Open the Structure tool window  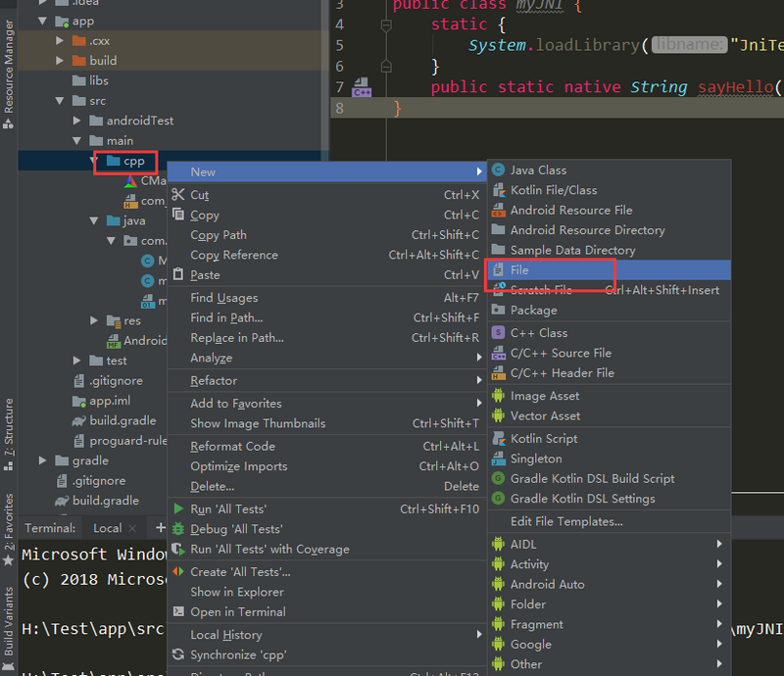9,434
